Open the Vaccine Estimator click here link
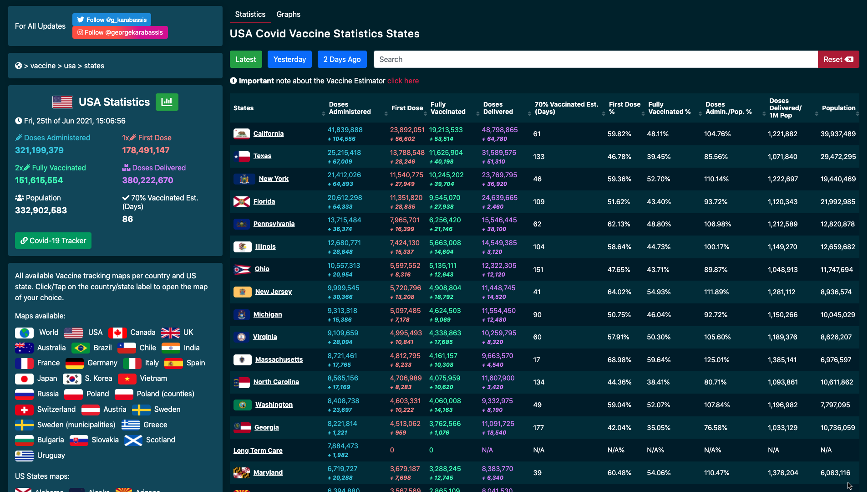 [403, 81]
